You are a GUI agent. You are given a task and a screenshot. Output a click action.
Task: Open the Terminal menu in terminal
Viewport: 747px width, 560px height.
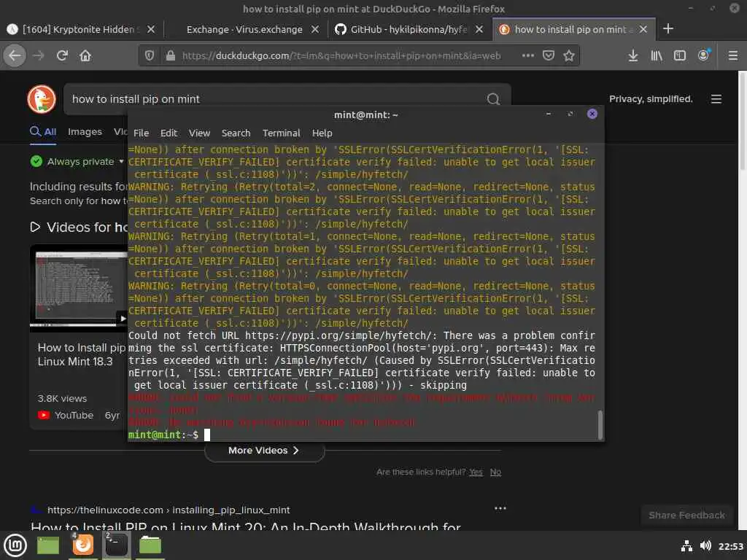[281, 133]
